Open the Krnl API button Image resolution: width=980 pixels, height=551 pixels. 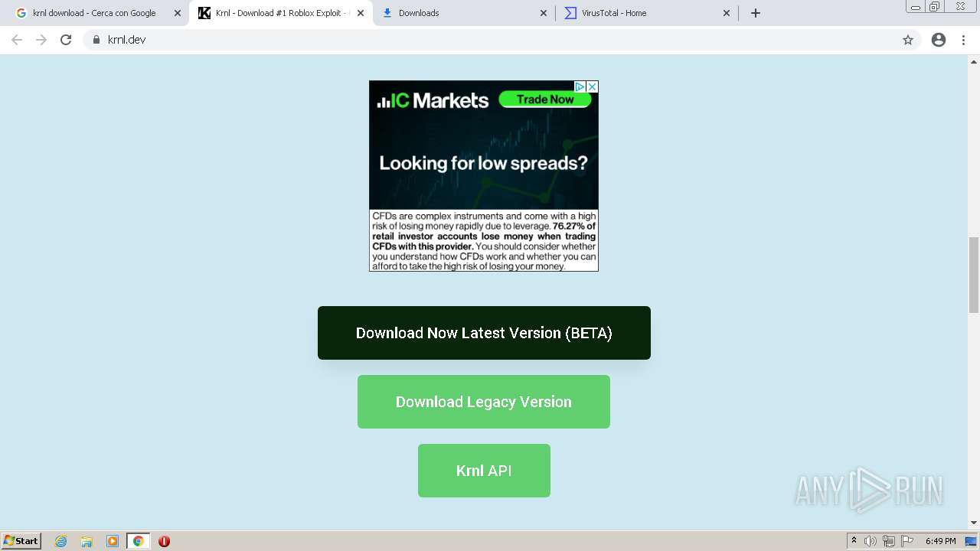click(x=484, y=471)
